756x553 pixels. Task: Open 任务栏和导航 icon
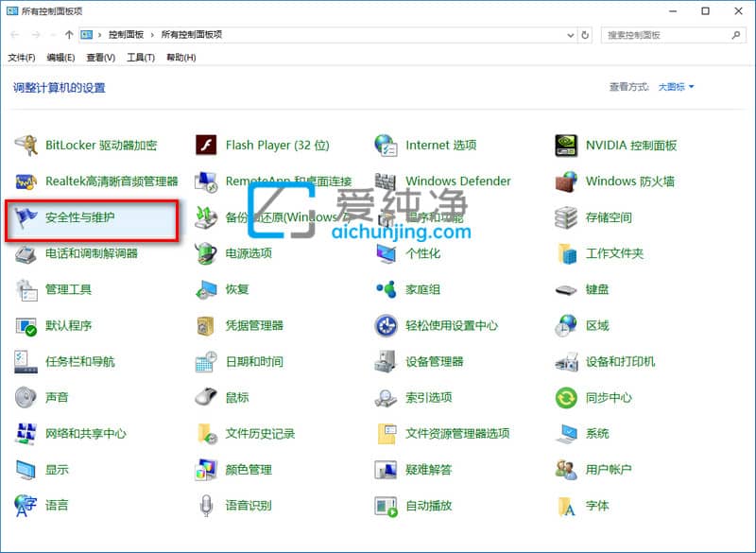coord(26,362)
